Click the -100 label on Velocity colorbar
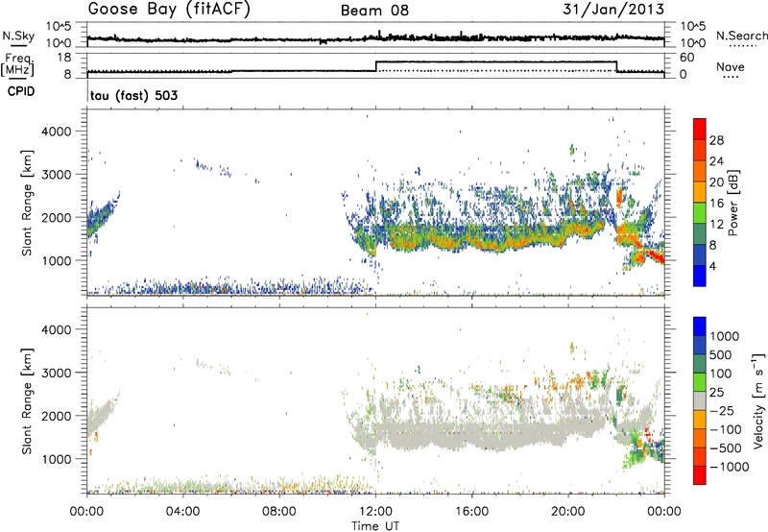This screenshot has width=768, height=532. [x=726, y=429]
